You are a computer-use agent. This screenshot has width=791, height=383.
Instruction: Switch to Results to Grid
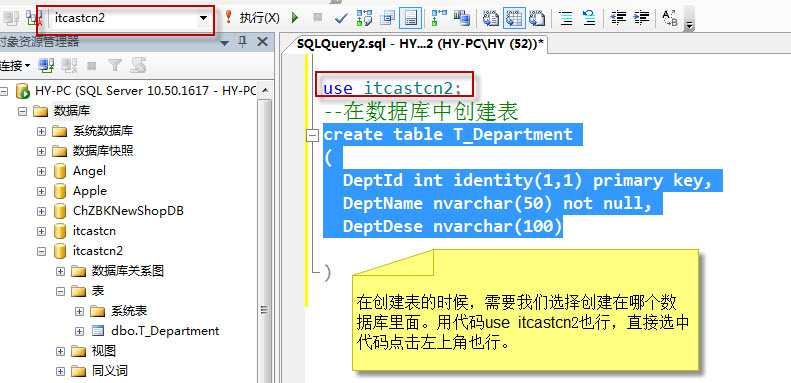[x=514, y=18]
